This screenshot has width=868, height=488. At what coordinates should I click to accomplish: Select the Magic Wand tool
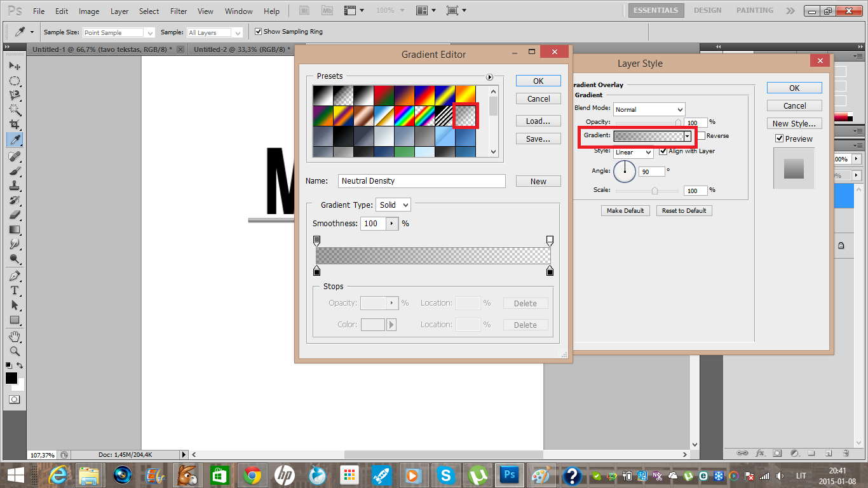point(14,110)
